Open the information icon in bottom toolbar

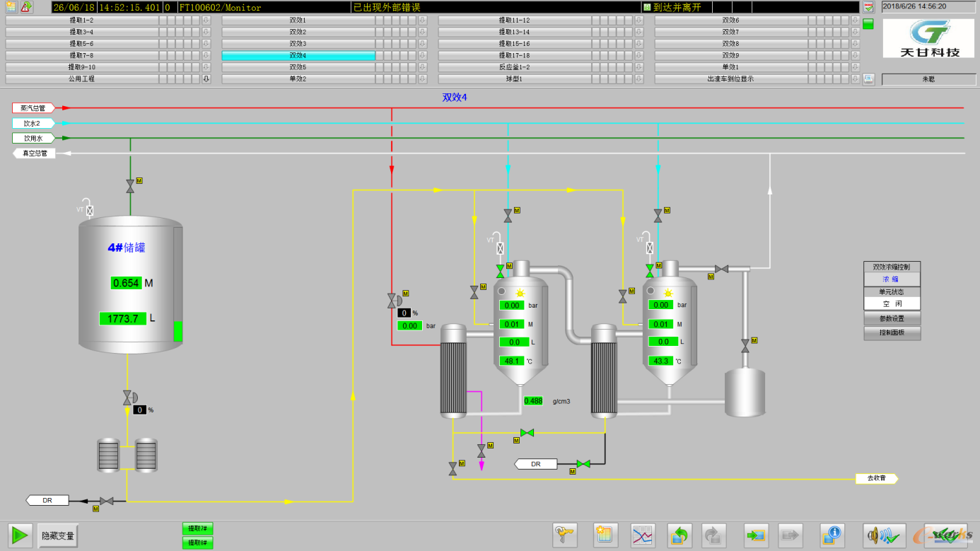(833, 535)
